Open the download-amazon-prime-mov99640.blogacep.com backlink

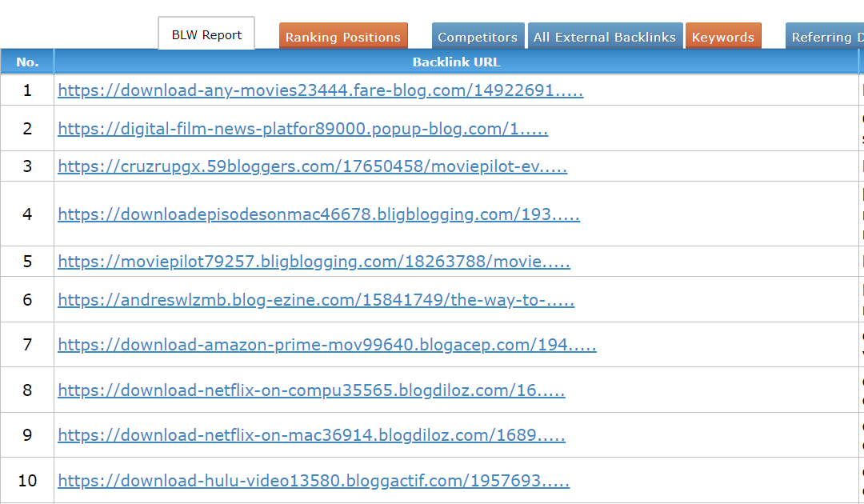[x=327, y=345]
